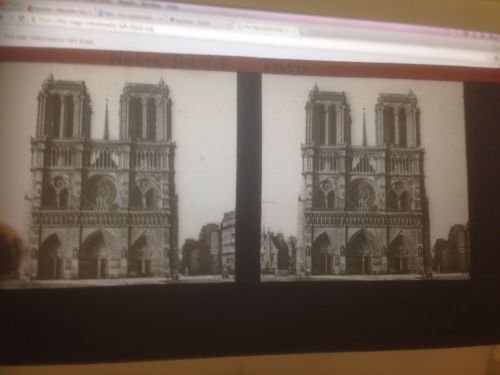The height and width of the screenshot is (375, 500).
Task: Click the blue favicon on the second tab
Action: (101, 13)
